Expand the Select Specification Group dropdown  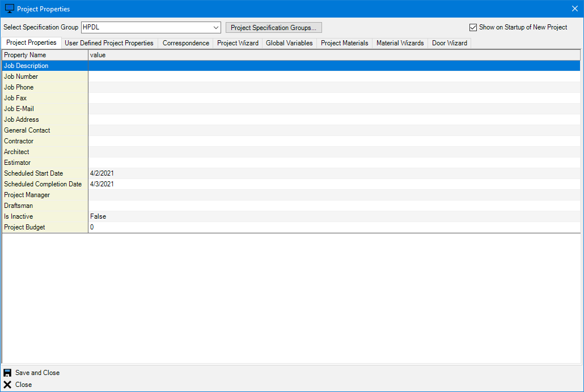click(216, 27)
